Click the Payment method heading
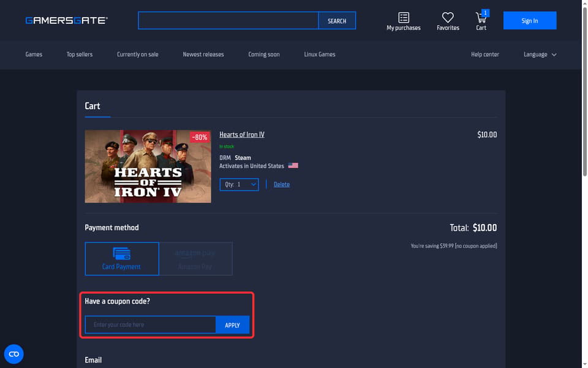 111,228
